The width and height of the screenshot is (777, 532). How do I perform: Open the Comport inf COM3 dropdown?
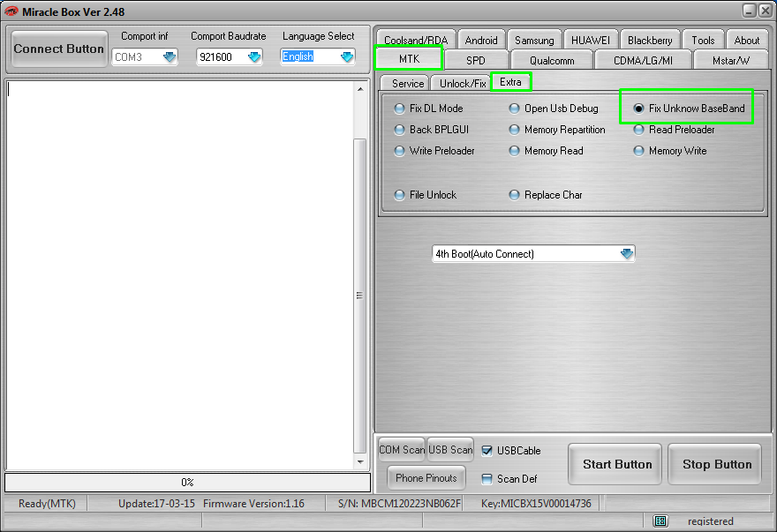(170, 57)
